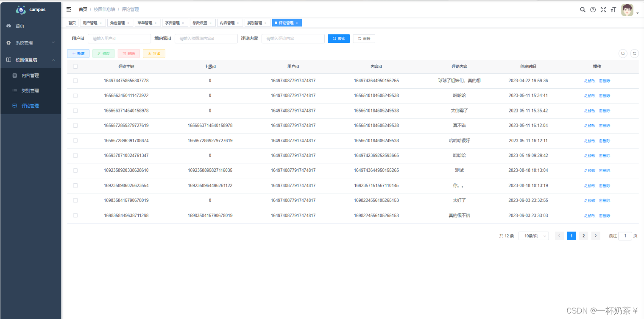Click the green 修改 toolbar button
The width and height of the screenshot is (644, 319).
103,53
